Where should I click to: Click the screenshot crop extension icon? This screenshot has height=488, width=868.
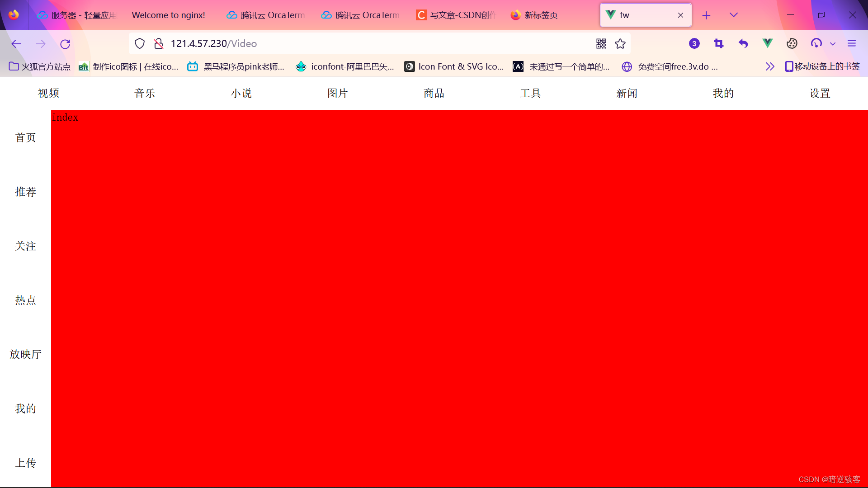pos(719,43)
